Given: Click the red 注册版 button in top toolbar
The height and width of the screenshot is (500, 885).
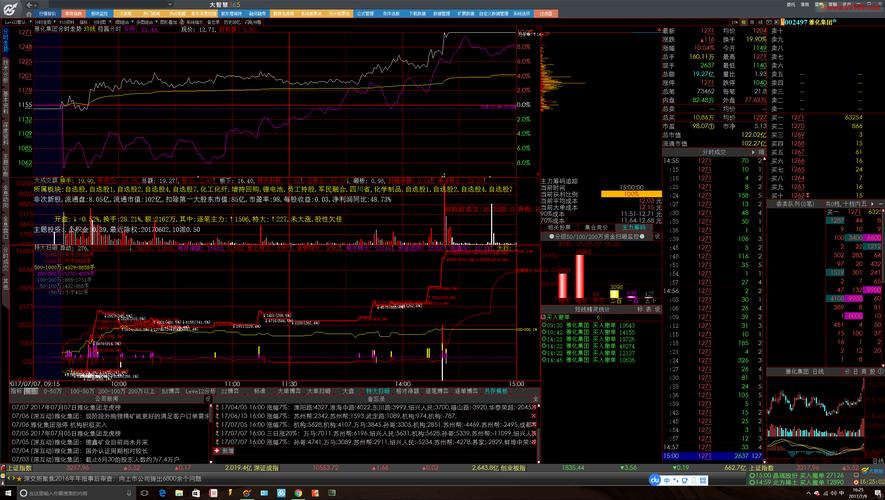Looking at the screenshot, I should (546, 14).
